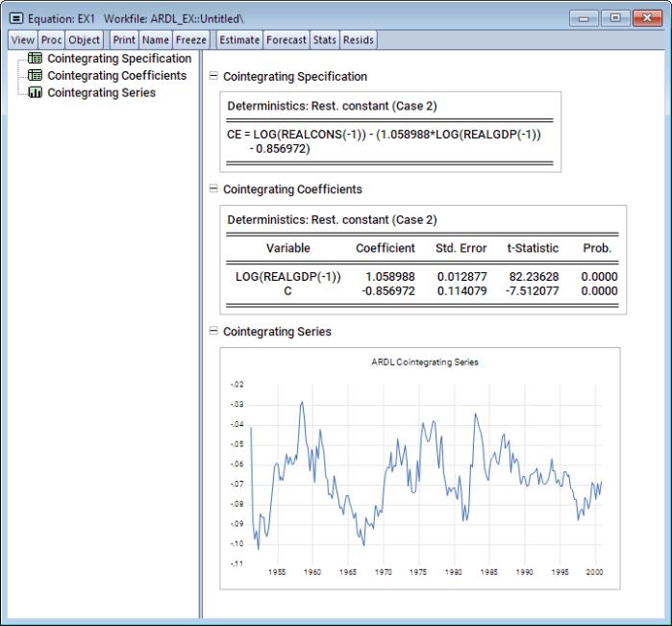Collapse the Cointegrating Specification section

pos(212,76)
